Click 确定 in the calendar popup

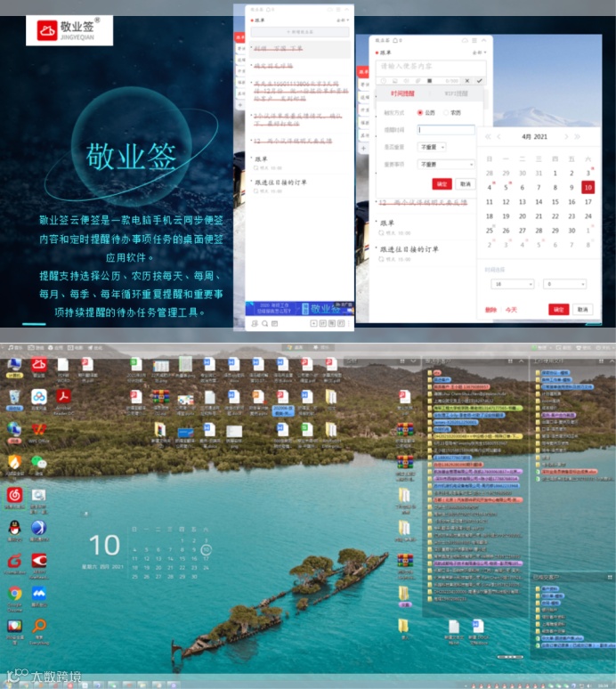coord(558,310)
